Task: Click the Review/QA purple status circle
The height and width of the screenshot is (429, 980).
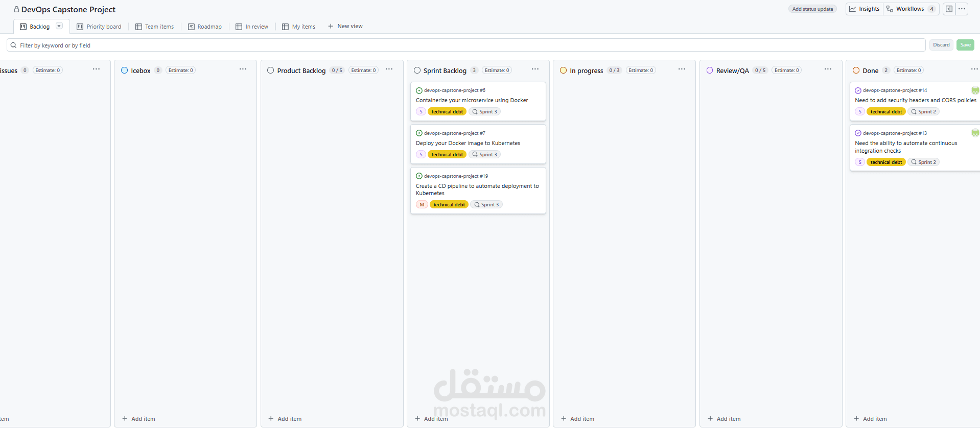Action: click(x=710, y=70)
